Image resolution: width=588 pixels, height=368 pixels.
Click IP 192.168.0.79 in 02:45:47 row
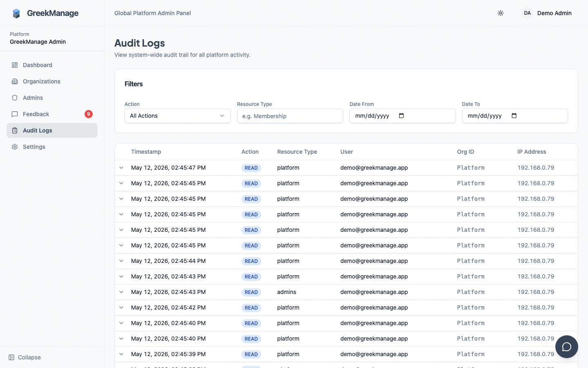[536, 168]
